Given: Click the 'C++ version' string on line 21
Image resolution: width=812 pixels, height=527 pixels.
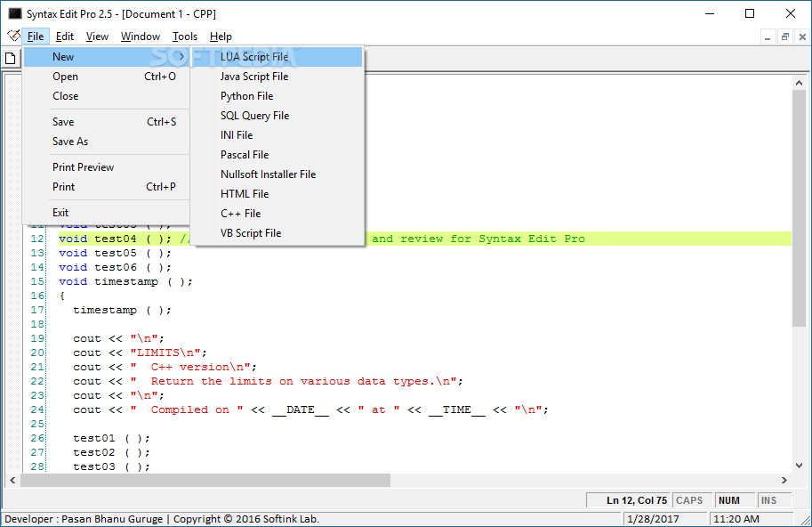Looking at the screenshot, I should [190, 367].
